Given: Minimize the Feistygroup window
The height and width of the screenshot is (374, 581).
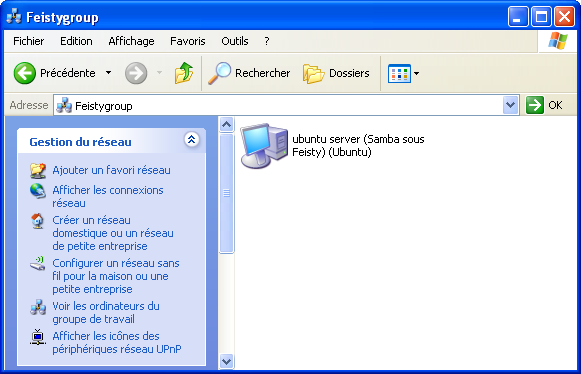Looking at the screenshot, I should tap(518, 17).
